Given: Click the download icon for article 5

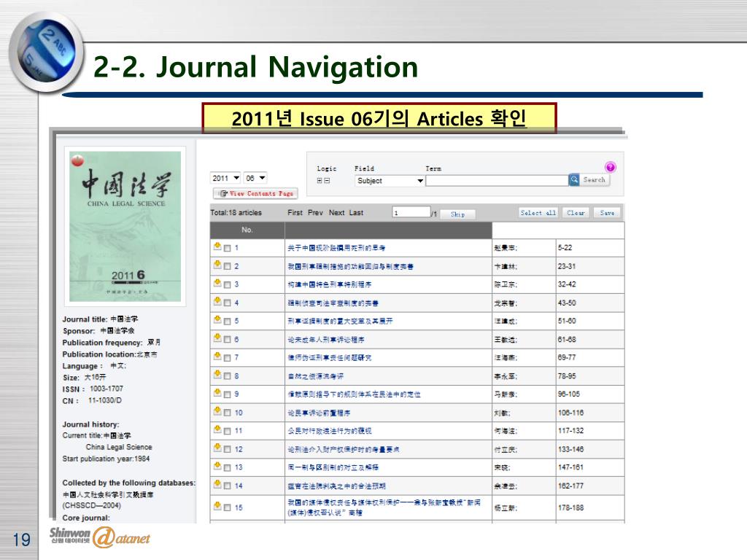Looking at the screenshot, I should tap(217, 320).
